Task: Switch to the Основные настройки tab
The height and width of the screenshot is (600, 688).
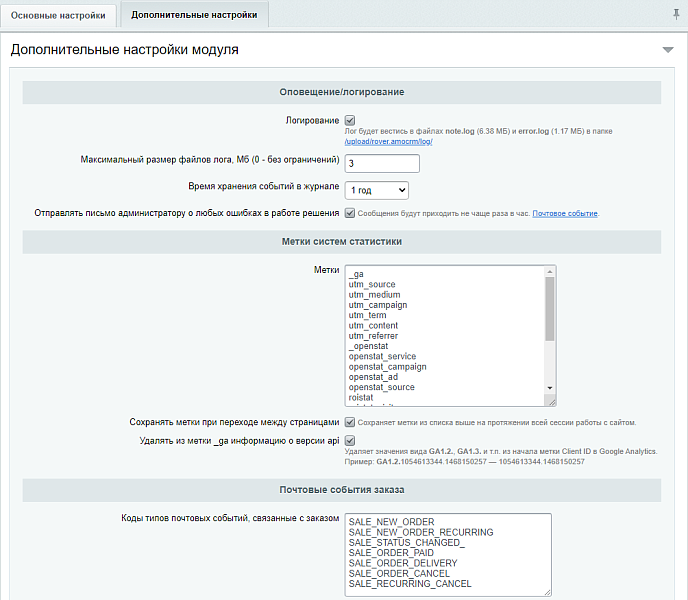Action: [x=58, y=15]
